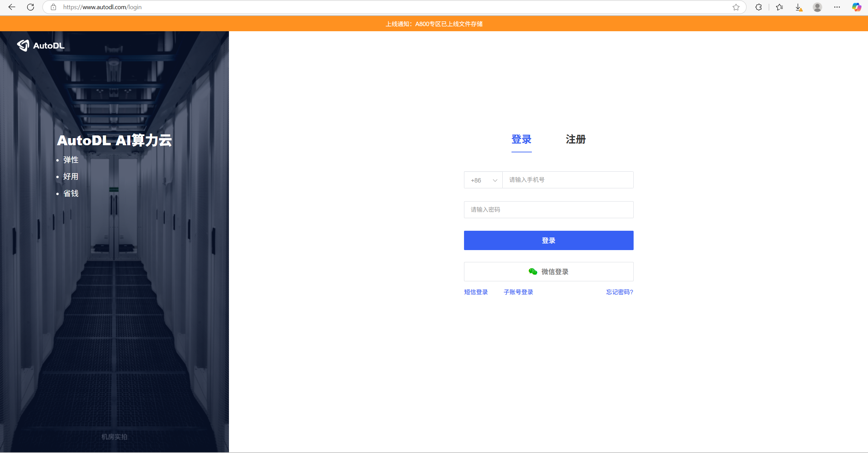The width and height of the screenshot is (868, 453).
Task: Open the browser extensions puzzle icon
Action: [x=759, y=7]
